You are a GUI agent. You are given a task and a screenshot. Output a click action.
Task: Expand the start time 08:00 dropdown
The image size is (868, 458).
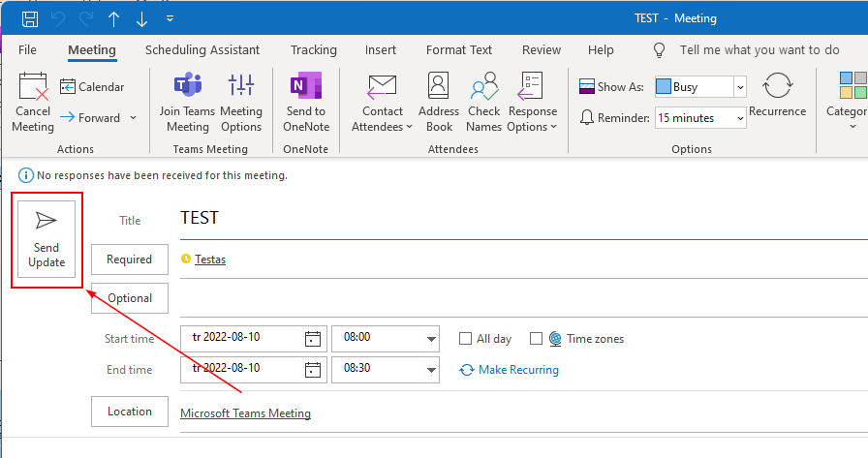(x=432, y=339)
